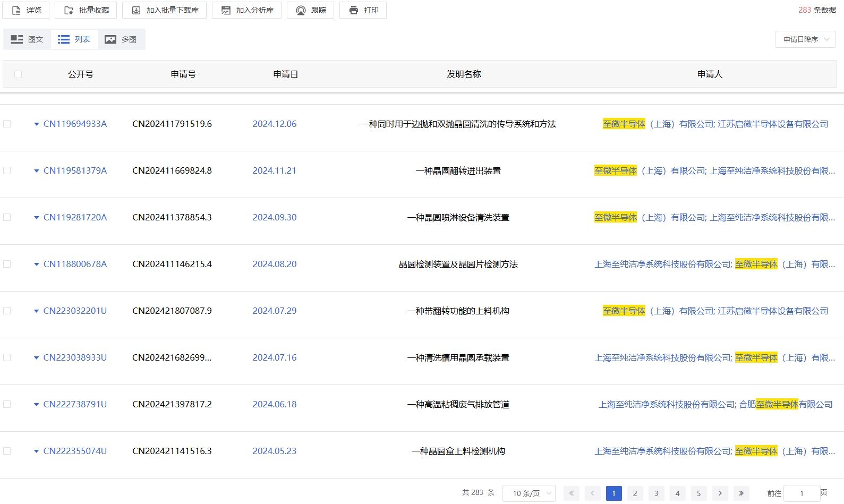Viewport: 844px width, 504px height.
Task: Open publication number CN223032201U link
Action: coord(75,311)
